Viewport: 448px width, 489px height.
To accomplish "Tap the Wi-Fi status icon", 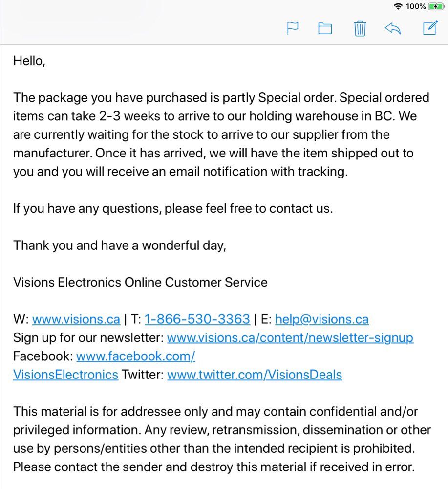I will pyautogui.click(x=398, y=6).
